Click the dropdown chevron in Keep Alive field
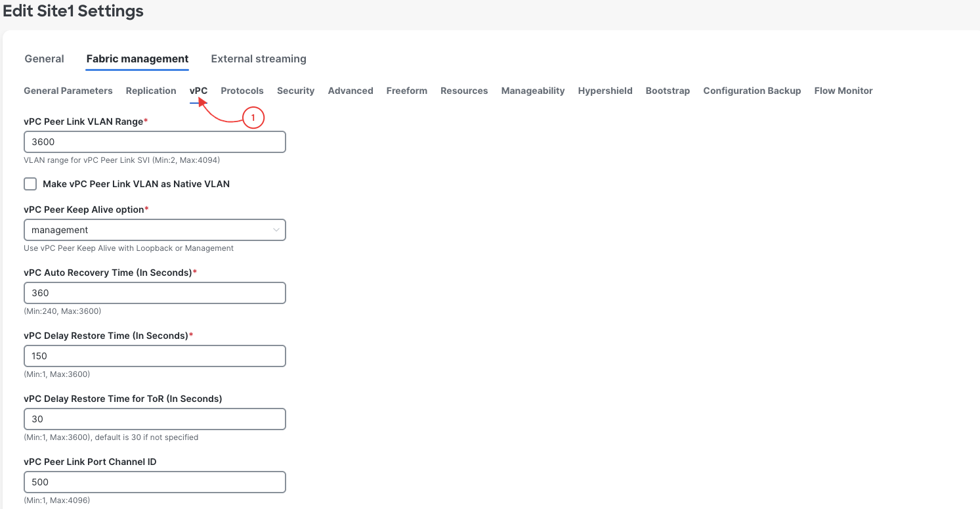 tap(276, 230)
